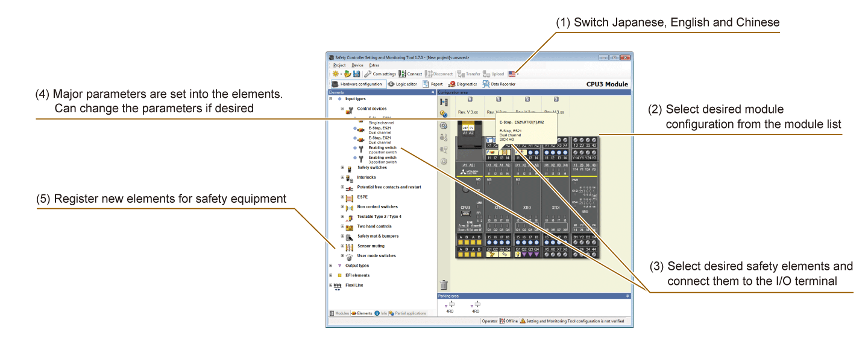Collapse the Control devices node

[342, 109]
